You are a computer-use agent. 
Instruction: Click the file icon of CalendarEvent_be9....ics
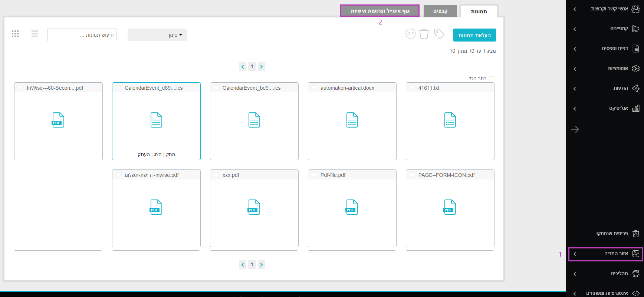click(254, 120)
